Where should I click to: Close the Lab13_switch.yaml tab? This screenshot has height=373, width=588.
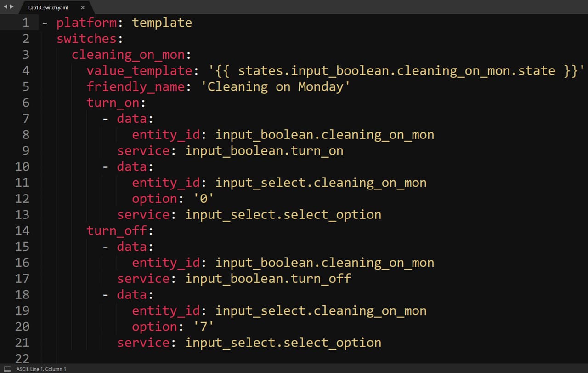[x=83, y=8]
